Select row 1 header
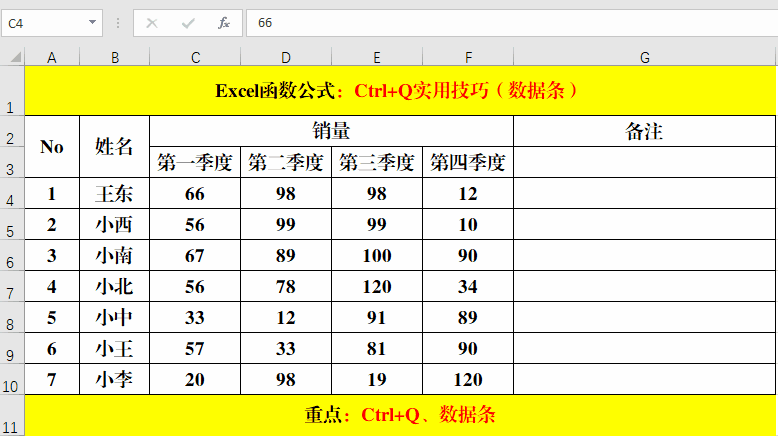 pos(12,91)
